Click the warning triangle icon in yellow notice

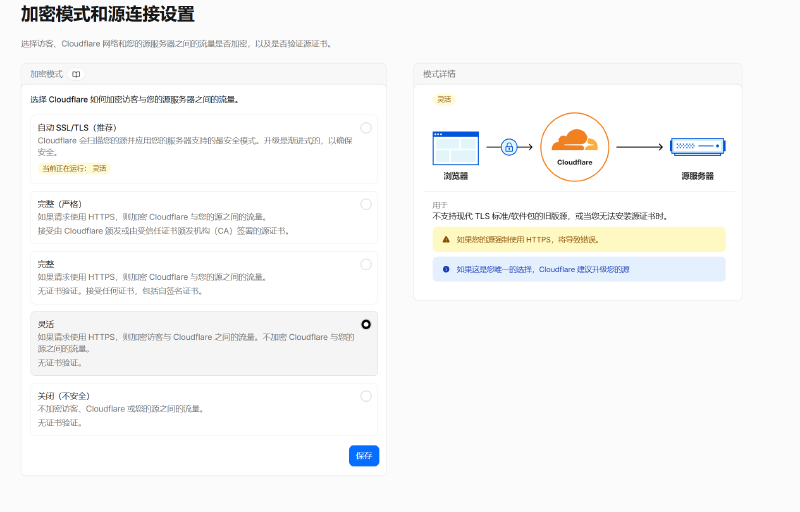[x=446, y=239]
